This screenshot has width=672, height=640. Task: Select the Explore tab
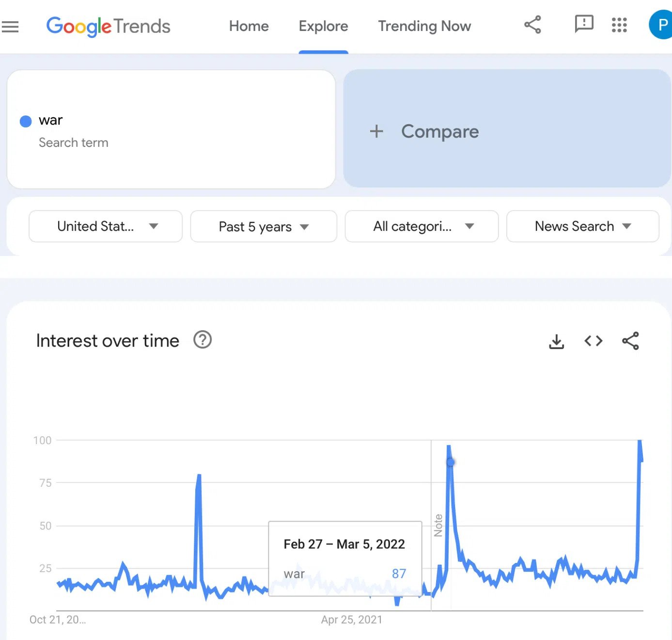pos(323,26)
